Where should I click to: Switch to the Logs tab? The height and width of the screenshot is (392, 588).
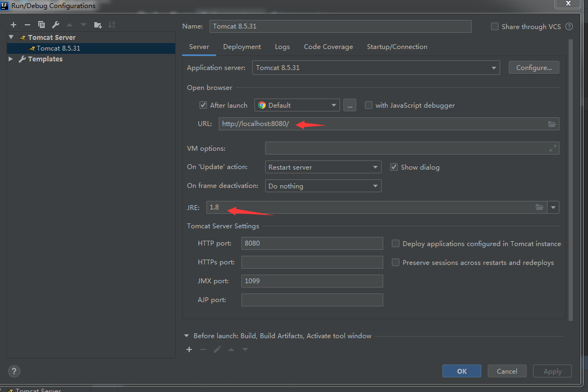coord(282,47)
